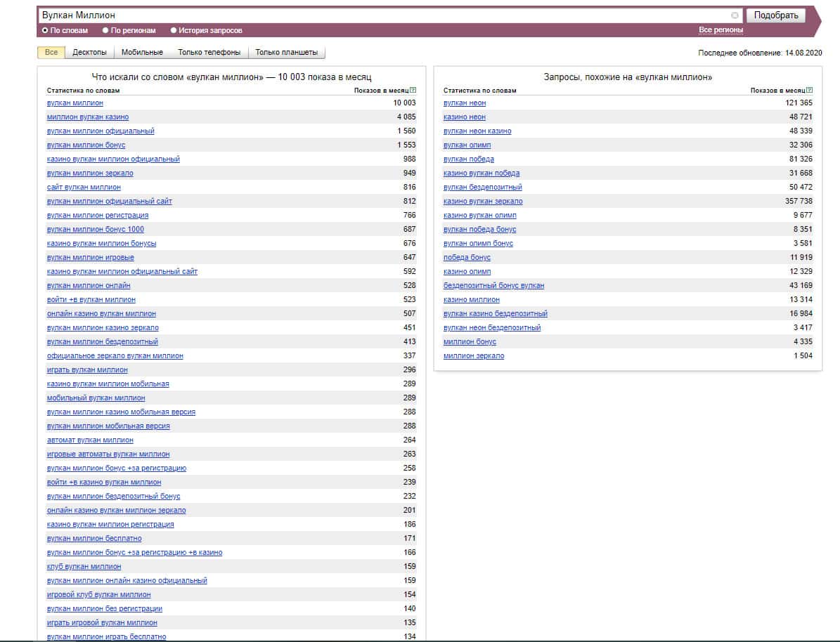Open the 'бездепозитный бонус вулкан' link

493,286
